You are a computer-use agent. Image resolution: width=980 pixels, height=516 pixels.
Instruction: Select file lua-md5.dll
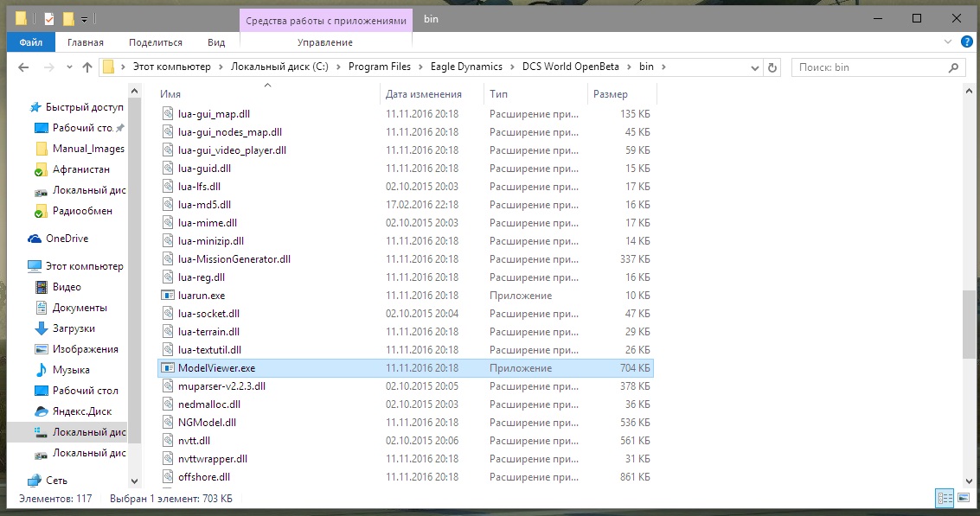[204, 205]
